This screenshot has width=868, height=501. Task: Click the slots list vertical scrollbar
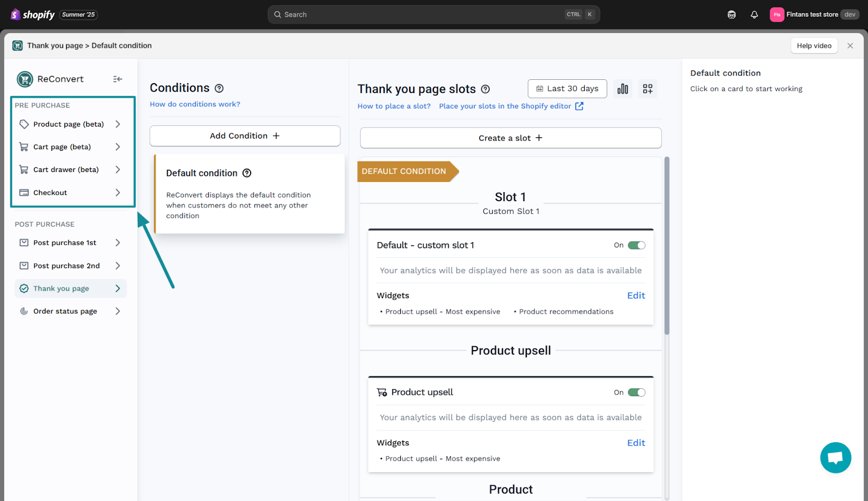pyautogui.click(x=667, y=245)
